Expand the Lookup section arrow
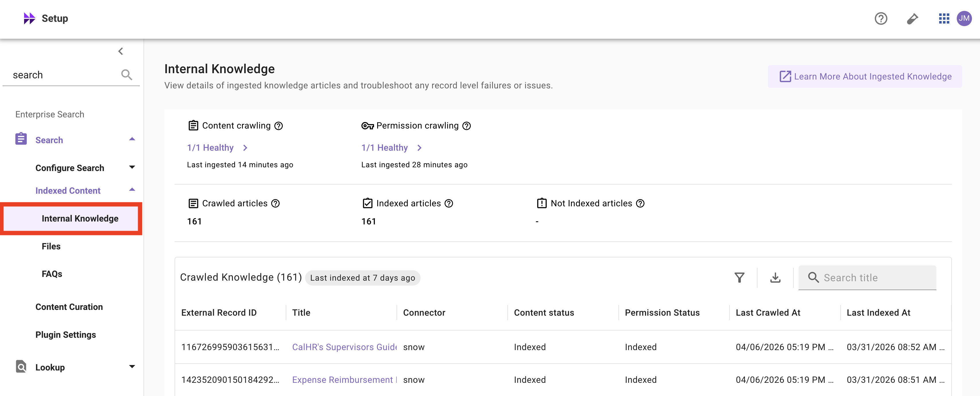 pyautogui.click(x=132, y=367)
